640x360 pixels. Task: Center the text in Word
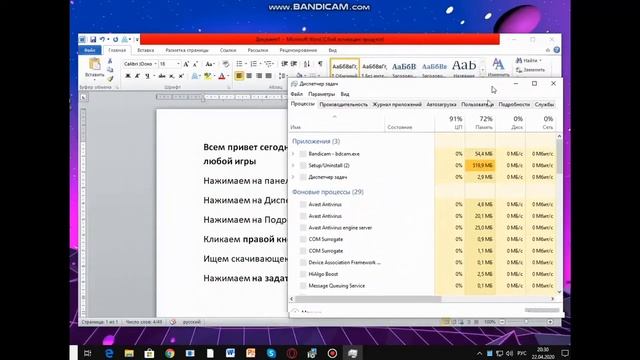click(249, 76)
